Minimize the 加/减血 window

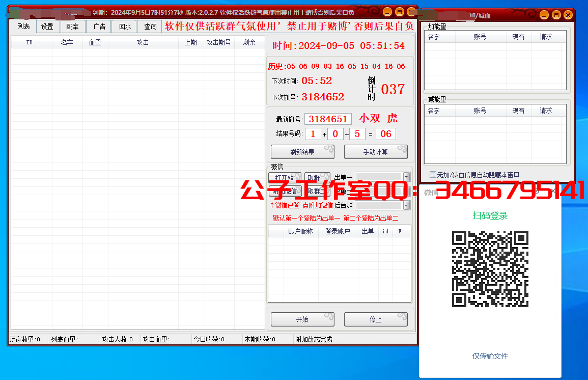point(544,15)
